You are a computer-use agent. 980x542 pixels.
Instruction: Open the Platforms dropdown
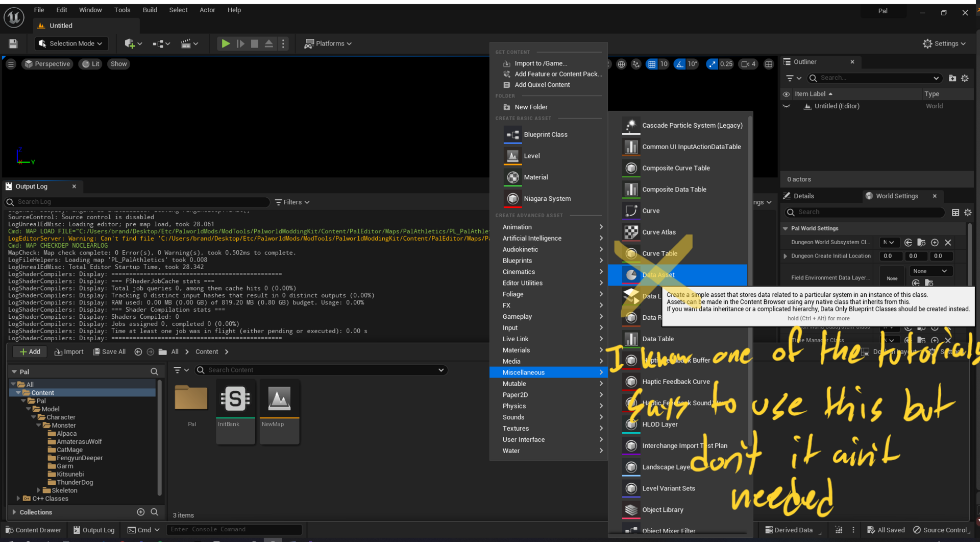coord(328,44)
